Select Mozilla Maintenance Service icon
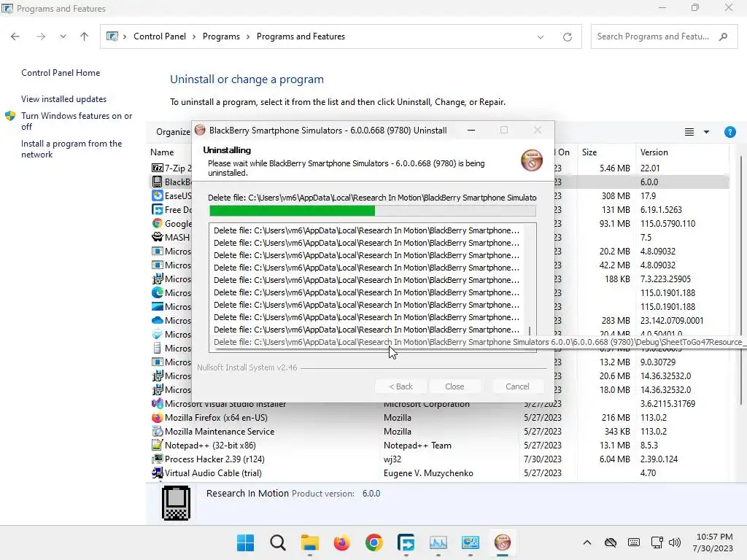 (x=158, y=432)
